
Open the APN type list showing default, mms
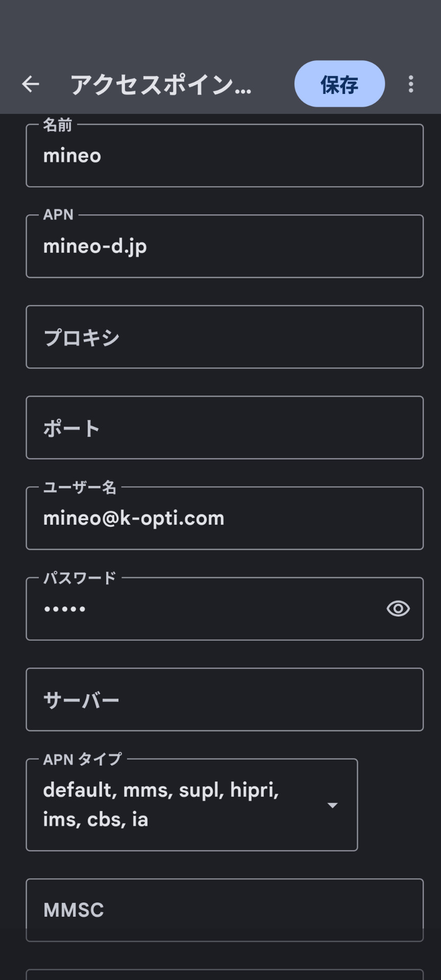pos(174,804)
